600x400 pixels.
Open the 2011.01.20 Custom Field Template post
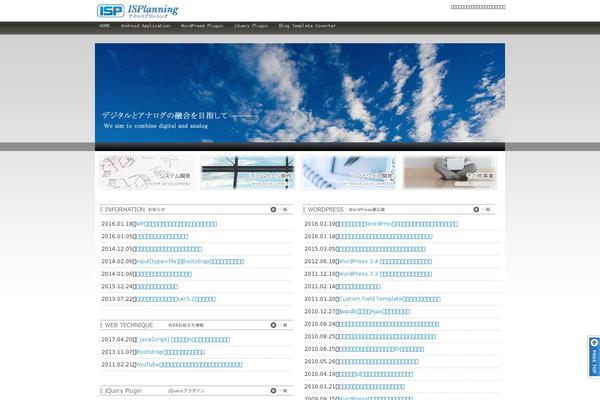point(390,299)
